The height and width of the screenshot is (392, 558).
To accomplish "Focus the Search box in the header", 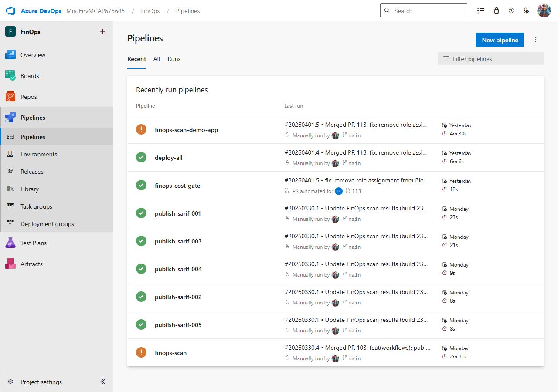I will click(424, 11).
